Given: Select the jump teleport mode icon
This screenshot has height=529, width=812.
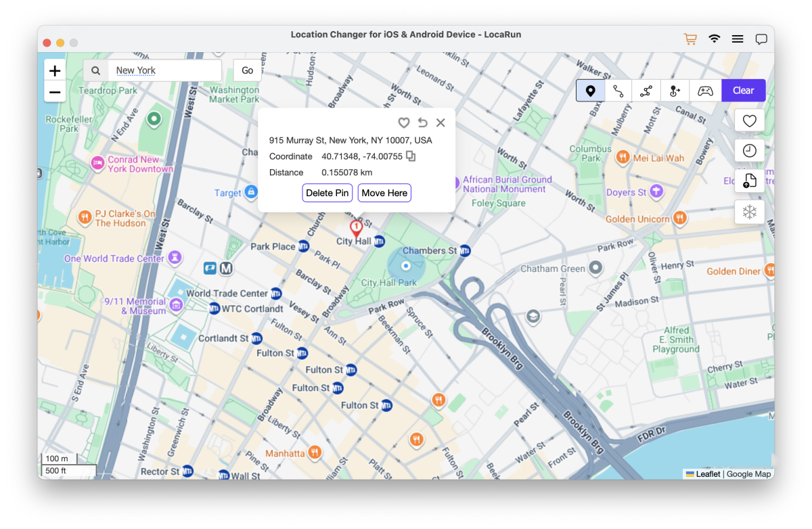Looking at the screenshot, I should pyautogui.click(x=675, y=91).
